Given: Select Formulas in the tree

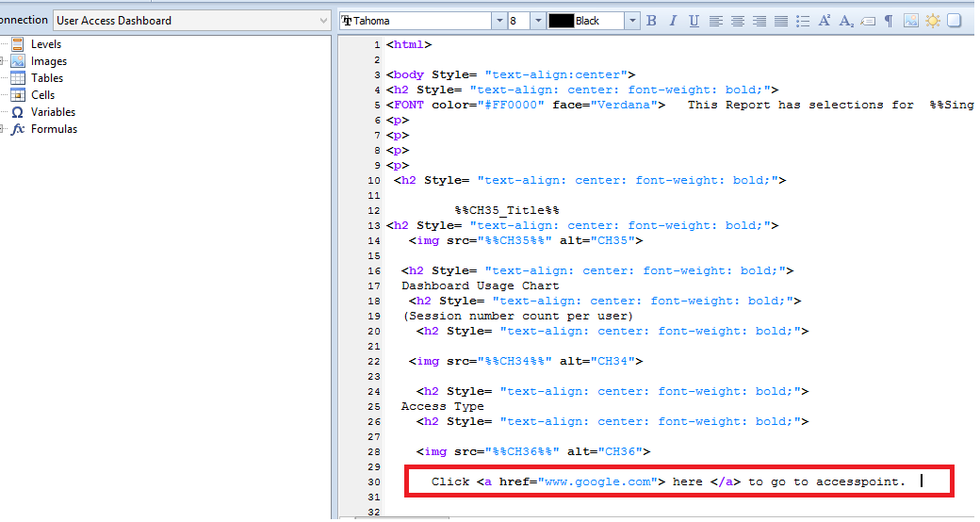Looking at the screenshot, I should (54, 129).
